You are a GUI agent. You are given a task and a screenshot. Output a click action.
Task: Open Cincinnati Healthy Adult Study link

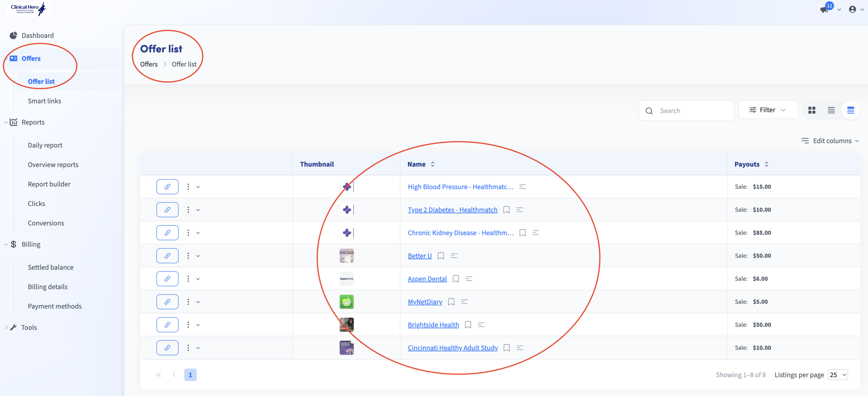click(x=453, y=348)
